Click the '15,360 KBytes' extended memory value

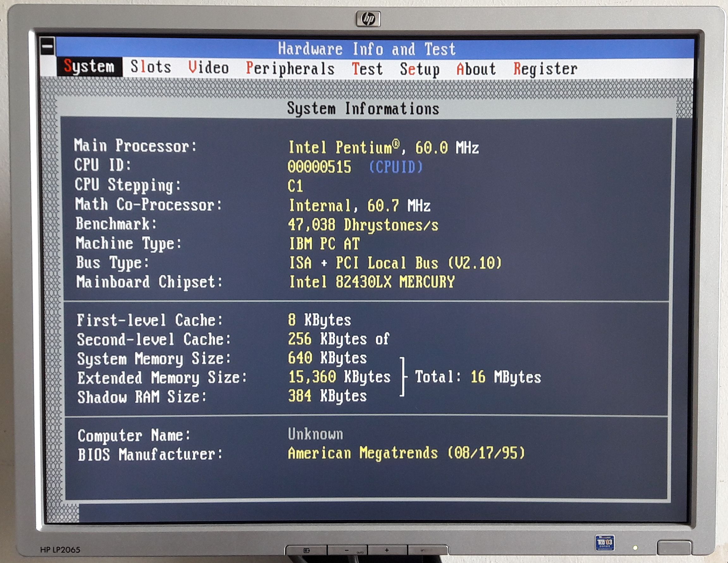(x=339, y=377)
